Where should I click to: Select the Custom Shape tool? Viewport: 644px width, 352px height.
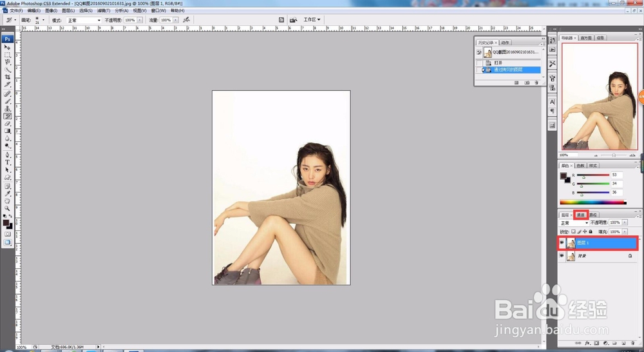[7, 177]
